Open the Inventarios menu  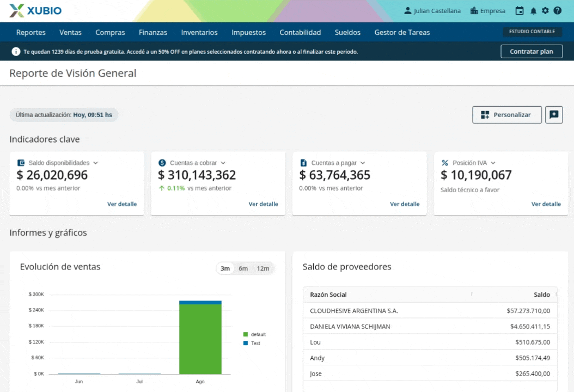[199, 32]
